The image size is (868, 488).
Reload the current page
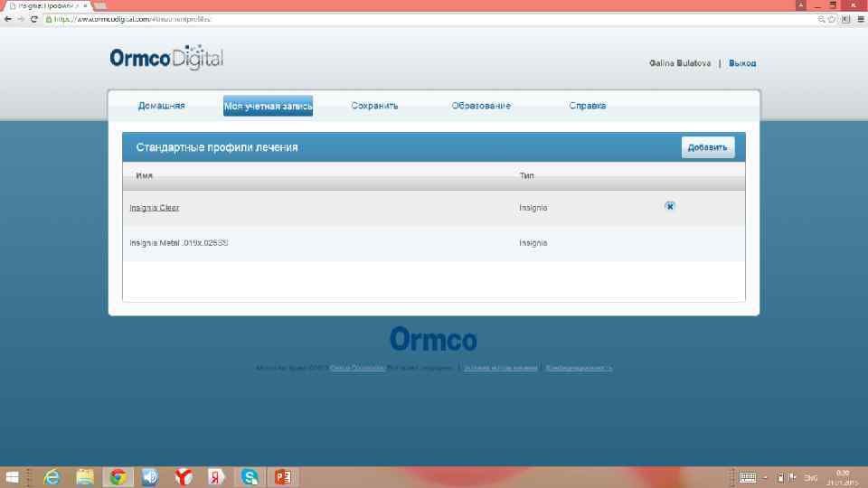[34, 19]
